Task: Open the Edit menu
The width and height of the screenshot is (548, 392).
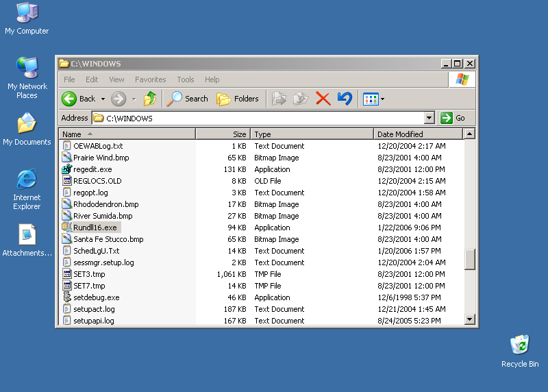Action: 92,79
